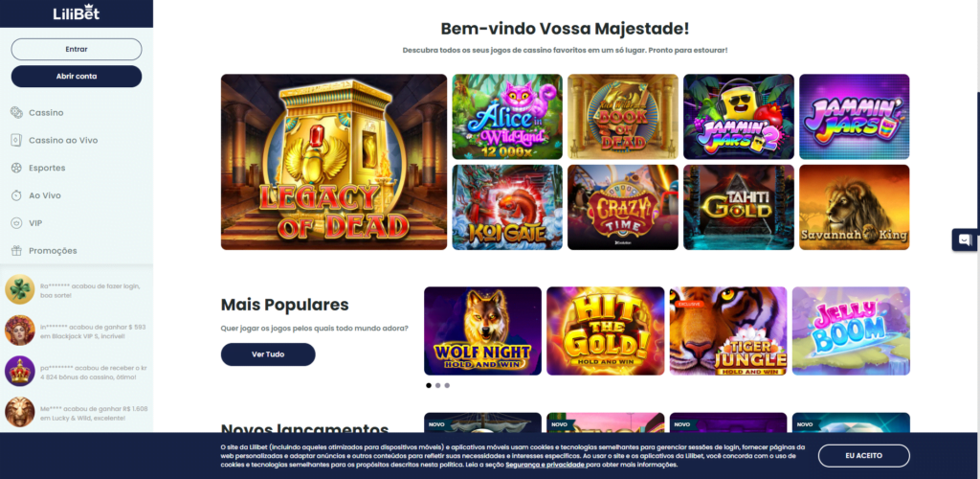Screen dimensions: 980x479
Task: Click the Ao Vivo stopwatch icon
Action: 16,195
